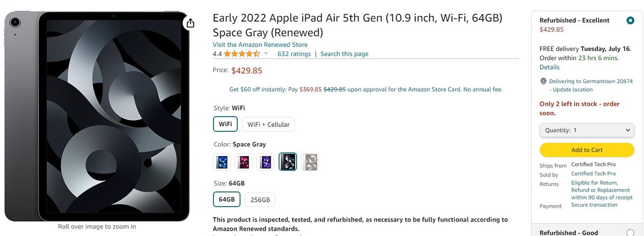
Task: Select the 64GB size option
Action: click(226, 200)
